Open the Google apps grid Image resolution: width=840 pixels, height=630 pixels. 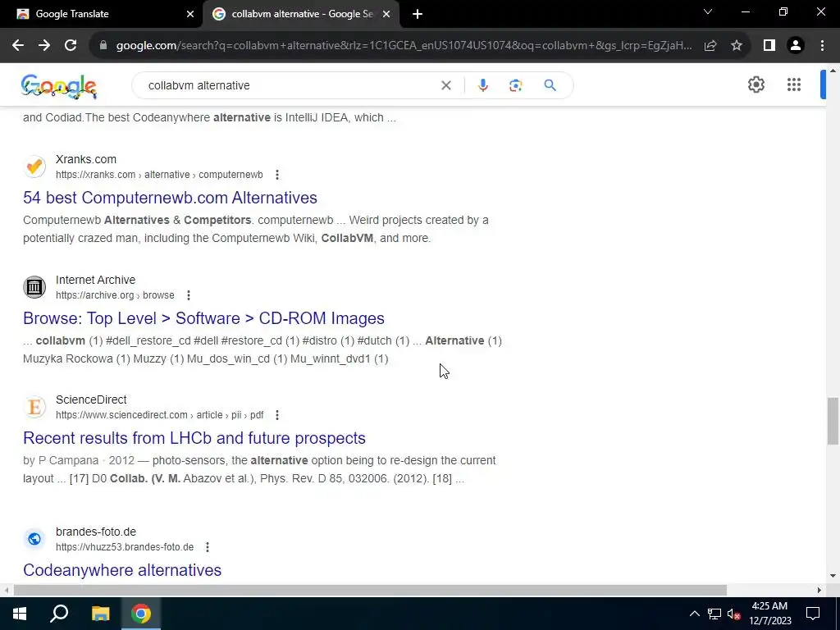[x=794, y=84]
